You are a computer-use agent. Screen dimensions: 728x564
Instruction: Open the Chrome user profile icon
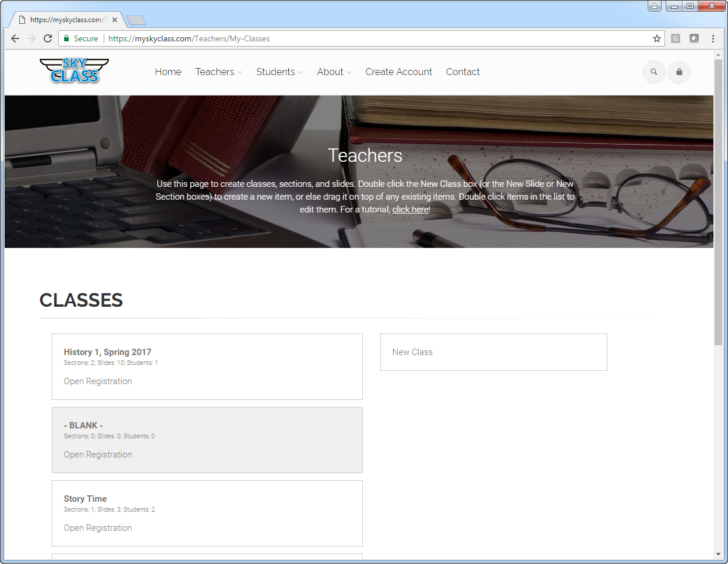pos(655,6)
